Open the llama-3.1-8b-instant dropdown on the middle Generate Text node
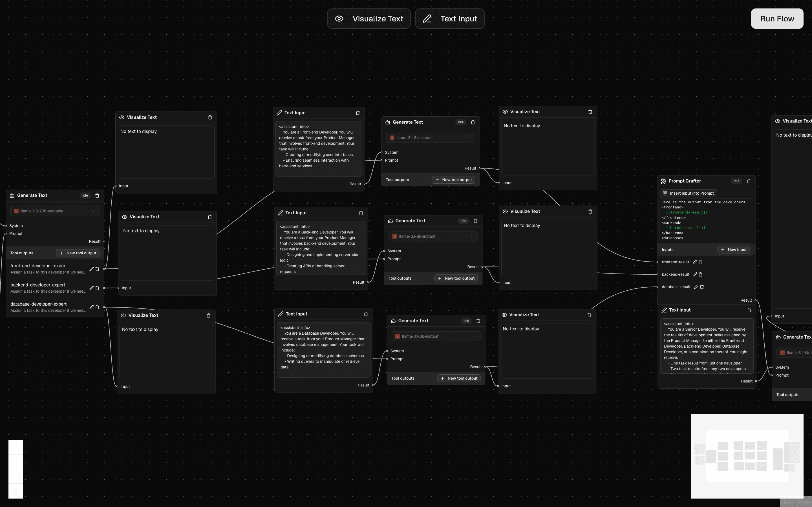Screen dimensions: 812x507 (x=433, y=236)
